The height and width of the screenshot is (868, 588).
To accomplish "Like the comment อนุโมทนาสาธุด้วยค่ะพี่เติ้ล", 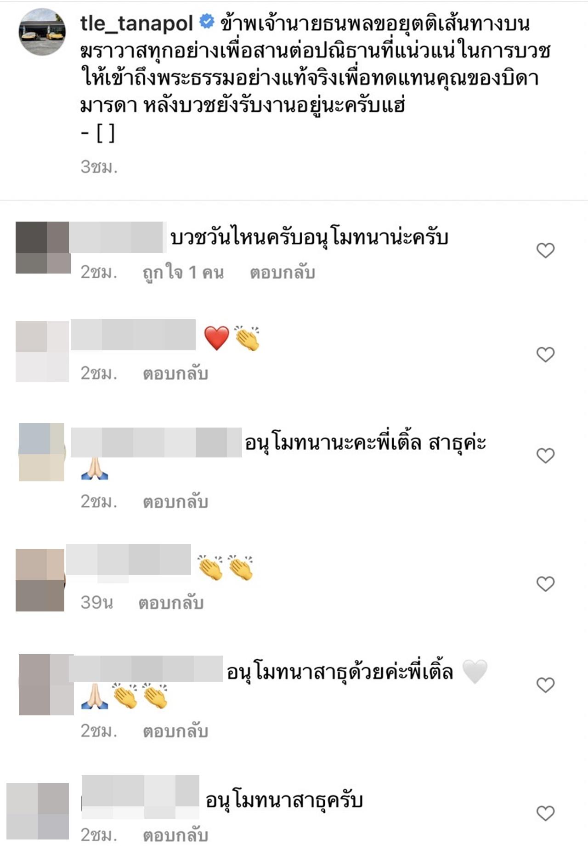I will 545,685.
